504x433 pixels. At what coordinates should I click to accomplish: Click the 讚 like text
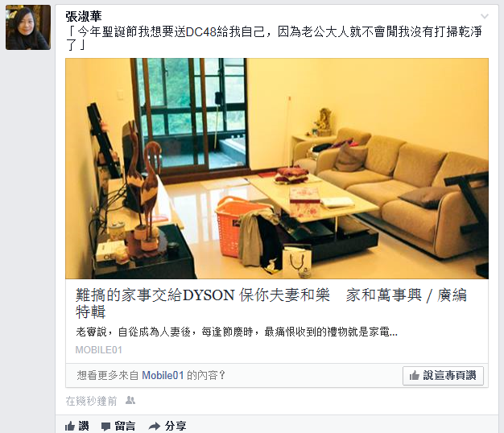tap(84, 427)
